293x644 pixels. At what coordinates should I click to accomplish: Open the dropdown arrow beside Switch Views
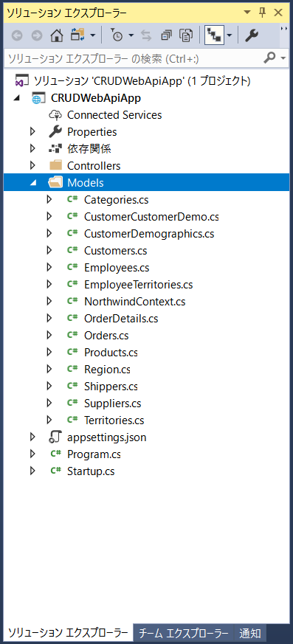[x=92, y=35]
